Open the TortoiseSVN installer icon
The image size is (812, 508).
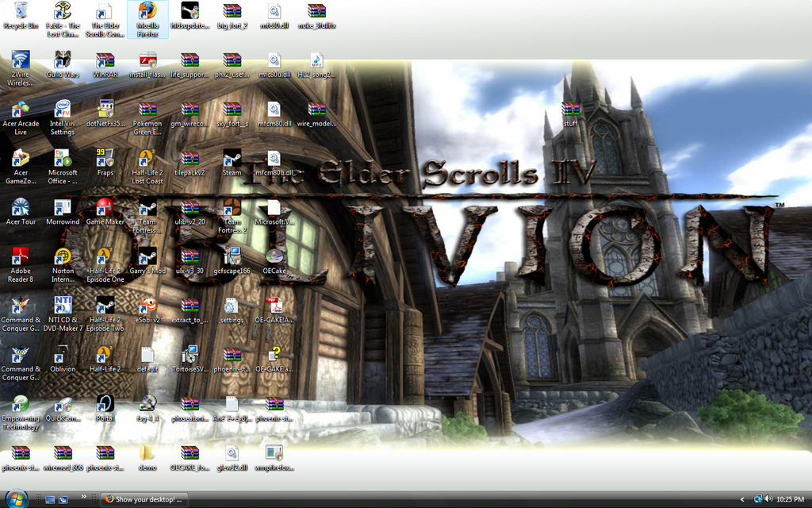click(190, 360)
